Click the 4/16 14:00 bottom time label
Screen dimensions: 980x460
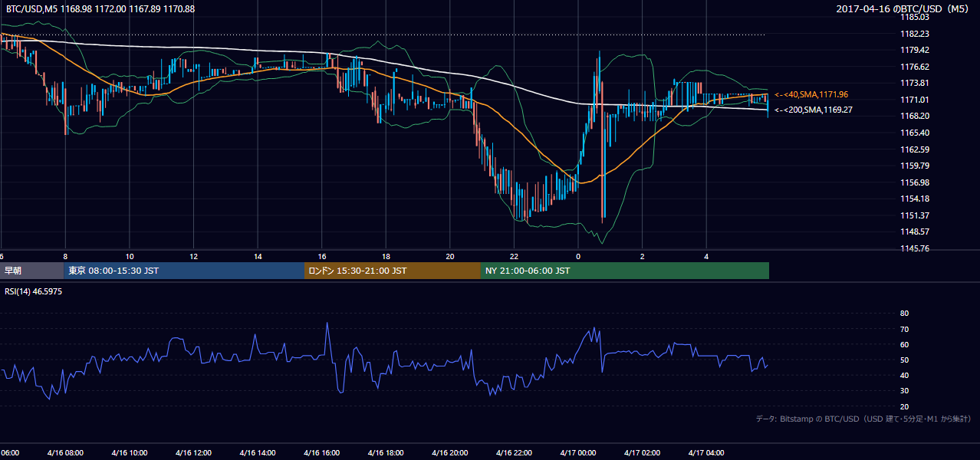[x=258, y=452]
